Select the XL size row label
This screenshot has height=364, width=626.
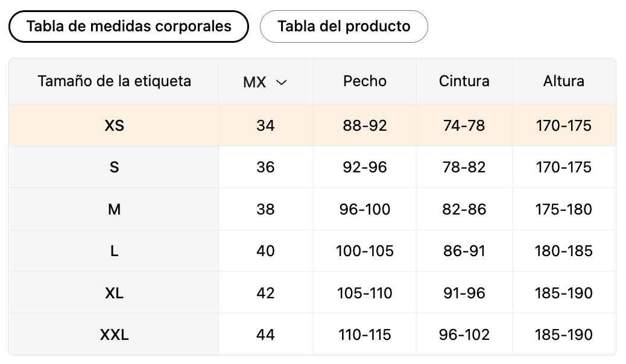[x=114, y=293]
